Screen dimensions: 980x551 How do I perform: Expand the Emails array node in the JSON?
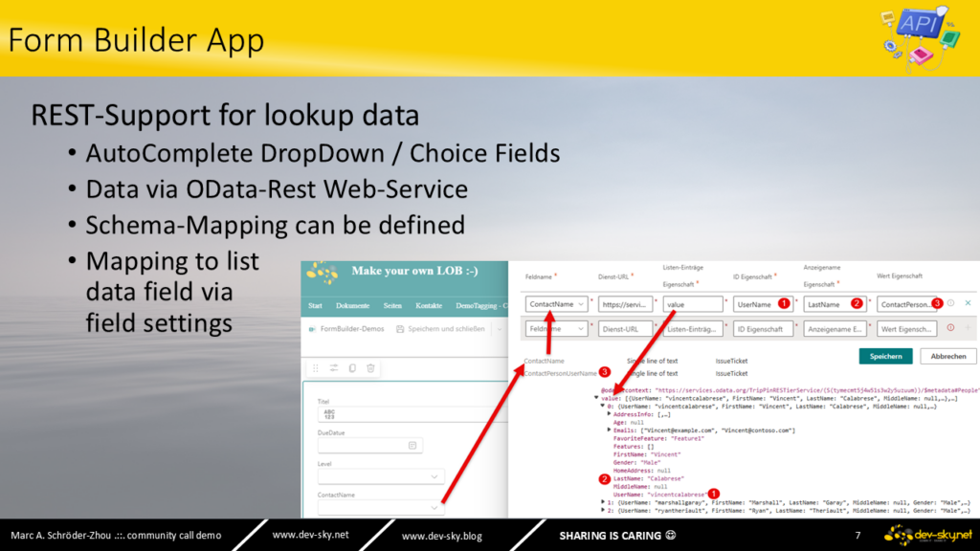610,430
